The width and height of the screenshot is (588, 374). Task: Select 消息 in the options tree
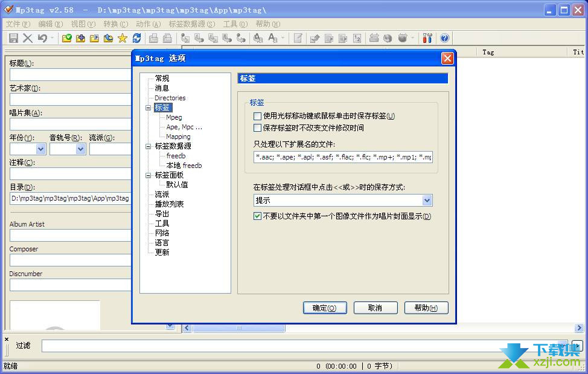click(x=162, y=88)
